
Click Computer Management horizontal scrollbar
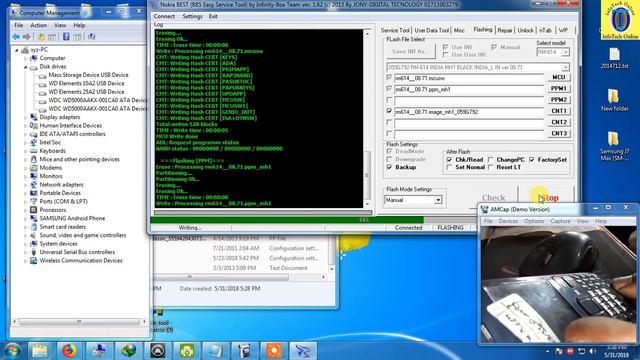click(x=79, y=322)
